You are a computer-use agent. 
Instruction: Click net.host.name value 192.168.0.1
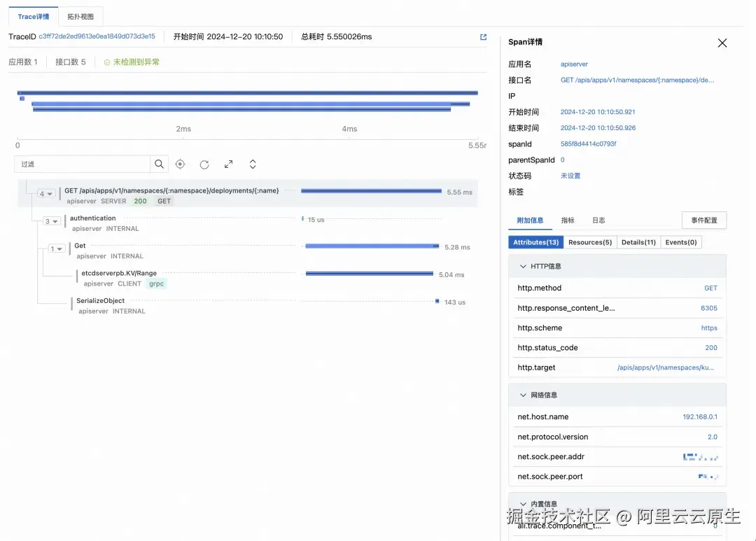click(700, 416)
